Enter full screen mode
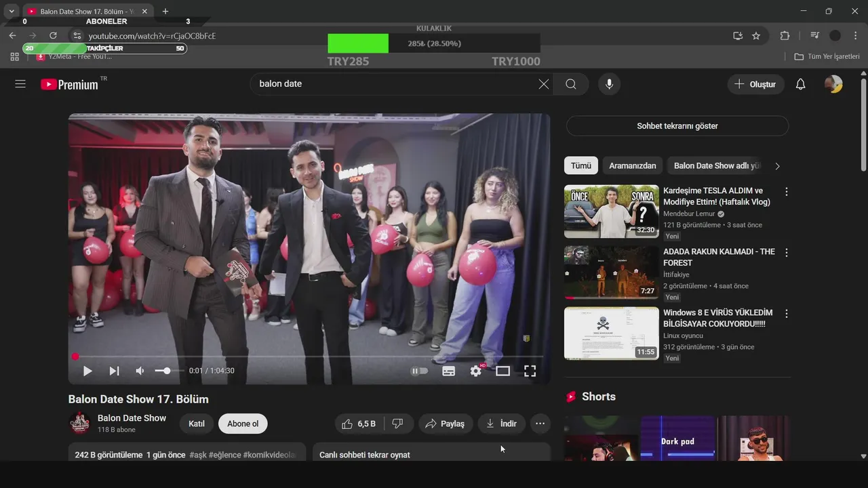The height and width of the screenshot is (488, 868). click(x=530, y=371)
